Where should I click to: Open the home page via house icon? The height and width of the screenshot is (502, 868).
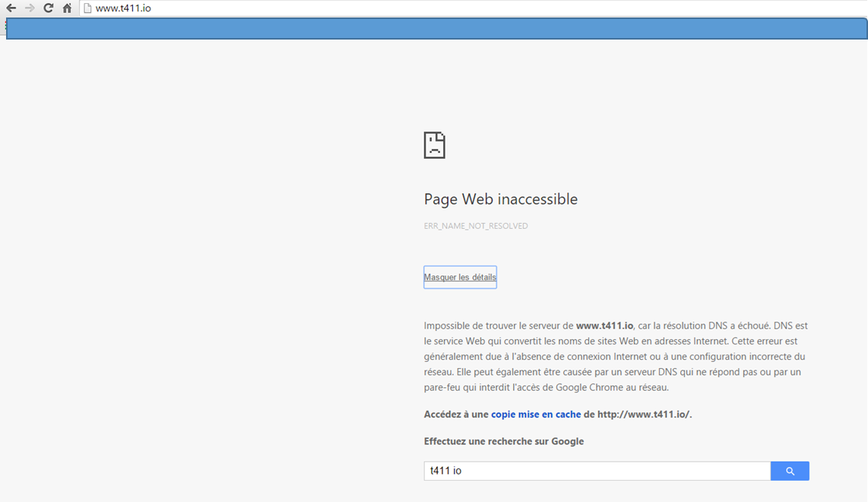pos(67,8)
